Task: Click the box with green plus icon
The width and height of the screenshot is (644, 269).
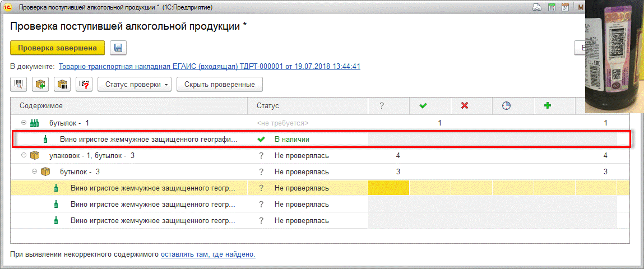Action: 40,85
